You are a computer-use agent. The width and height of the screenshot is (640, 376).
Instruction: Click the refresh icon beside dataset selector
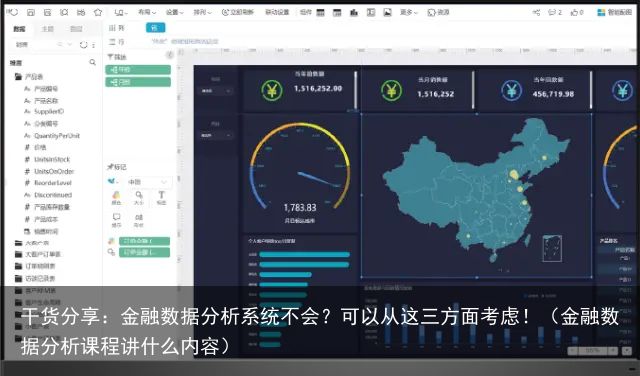click(x=83, y=44)
